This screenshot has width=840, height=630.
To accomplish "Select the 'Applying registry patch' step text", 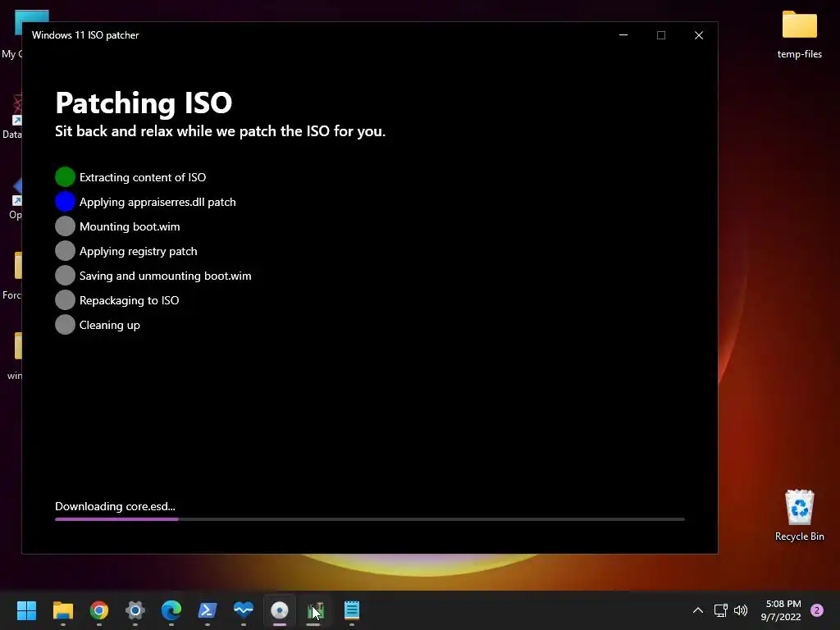I will 138,251.
